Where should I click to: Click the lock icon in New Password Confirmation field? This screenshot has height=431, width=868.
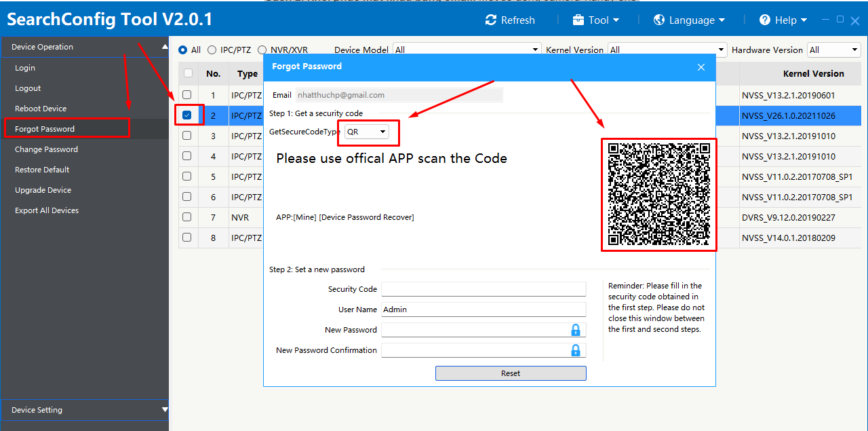576,350
